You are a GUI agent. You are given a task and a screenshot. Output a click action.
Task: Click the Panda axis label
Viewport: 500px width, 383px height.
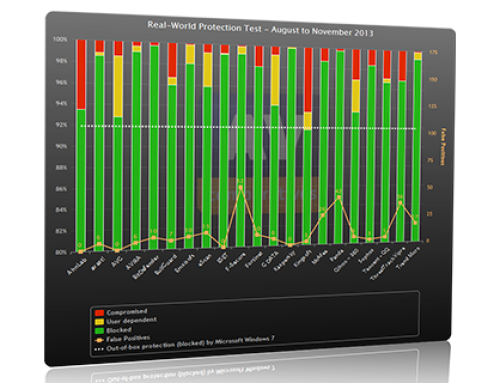point(337,256)
